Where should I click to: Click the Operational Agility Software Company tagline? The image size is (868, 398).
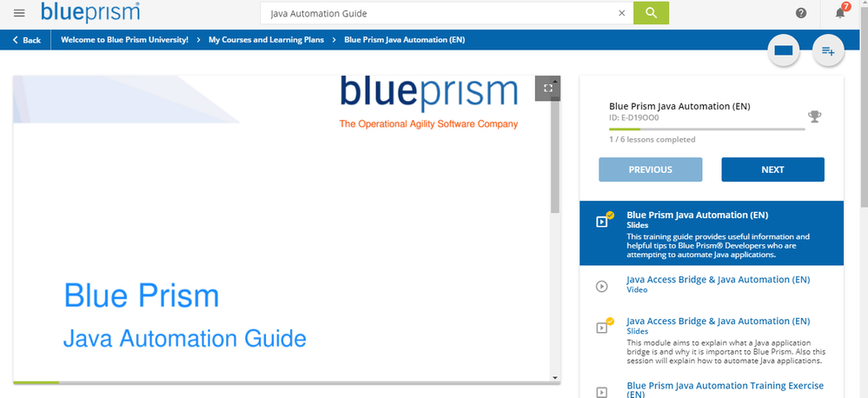coord(428,124)
